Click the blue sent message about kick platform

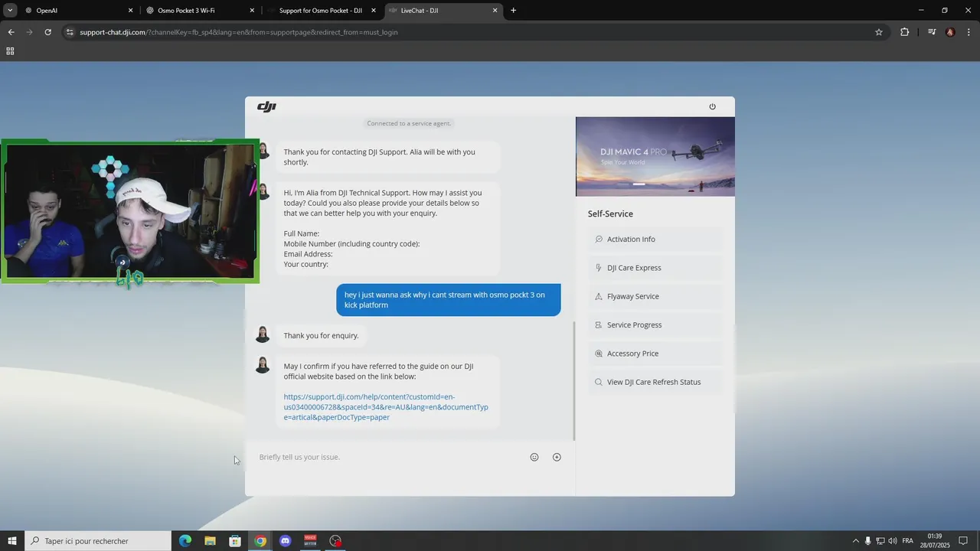tap(449, 300)
